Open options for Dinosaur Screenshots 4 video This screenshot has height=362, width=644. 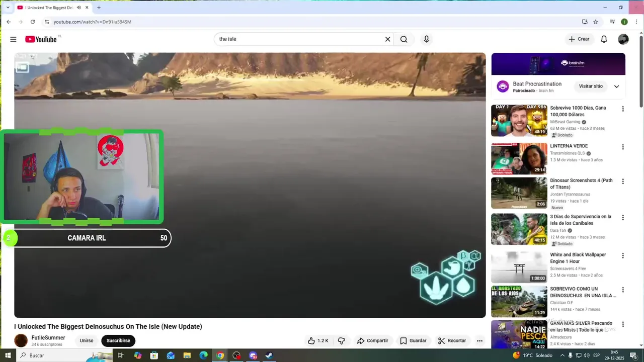click(623, 182)
